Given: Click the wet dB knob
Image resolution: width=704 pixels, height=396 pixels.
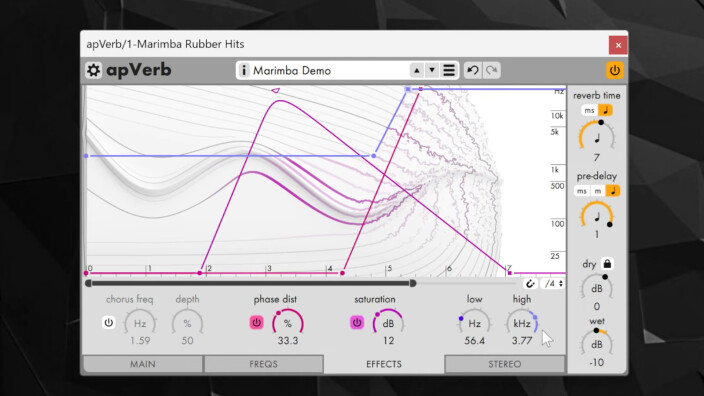Looking at the screenshot, I should coord(597,344).
